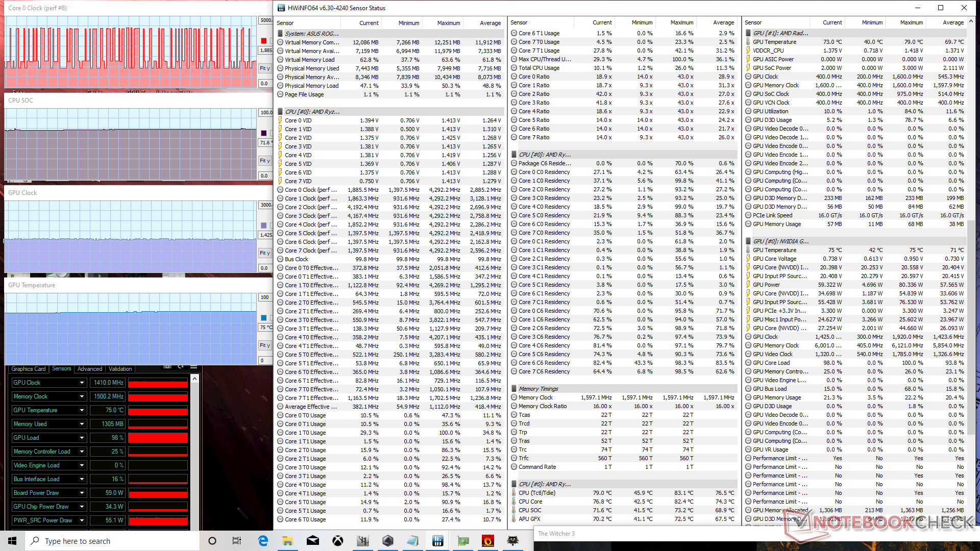The height and width of the screenshot is (551, 980).
Task: Click the lightning icon next to Core 0 VID
Action: click(280, 120)
